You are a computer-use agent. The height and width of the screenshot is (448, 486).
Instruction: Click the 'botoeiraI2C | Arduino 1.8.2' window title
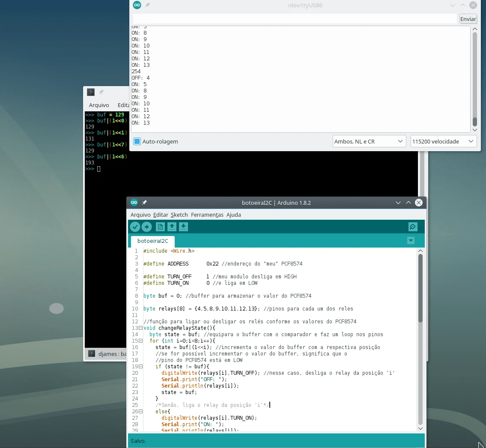tap(277, 203)
